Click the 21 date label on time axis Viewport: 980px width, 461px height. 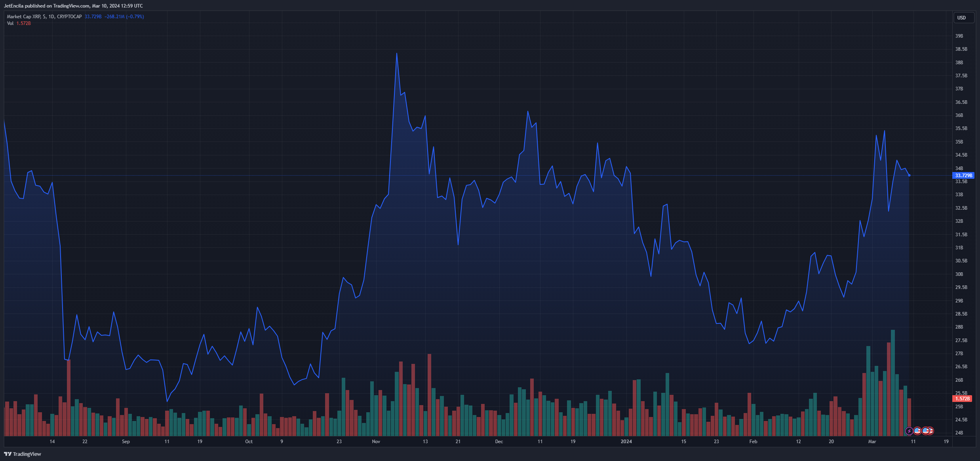point(458,442)
